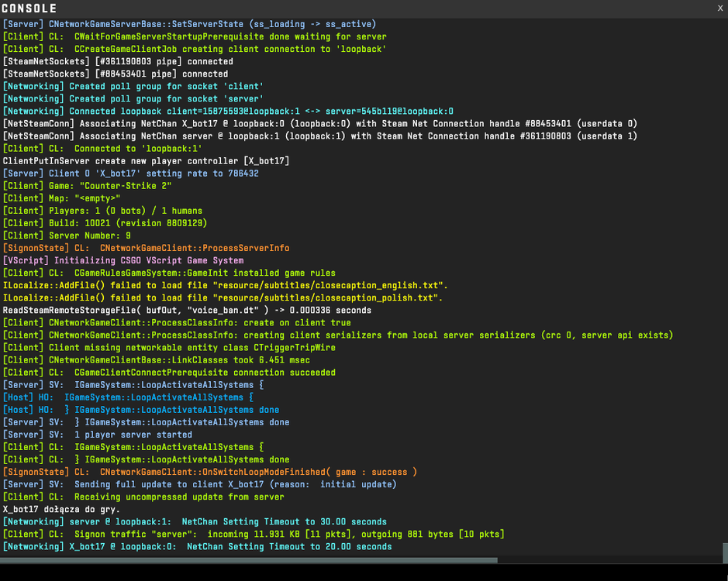Click the vertical scrollbar thumb on the right edge
The width and height of the screenshot is (728, 581).
[x=725, y=552]
